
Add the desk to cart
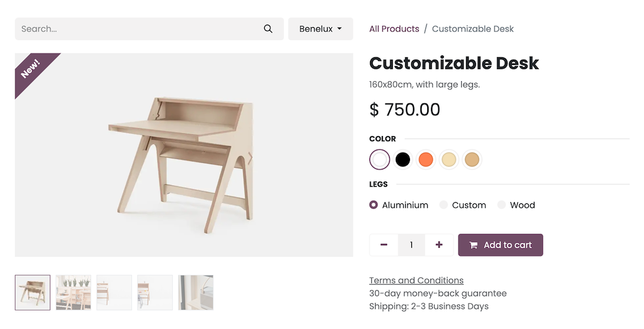coord(501,245)
